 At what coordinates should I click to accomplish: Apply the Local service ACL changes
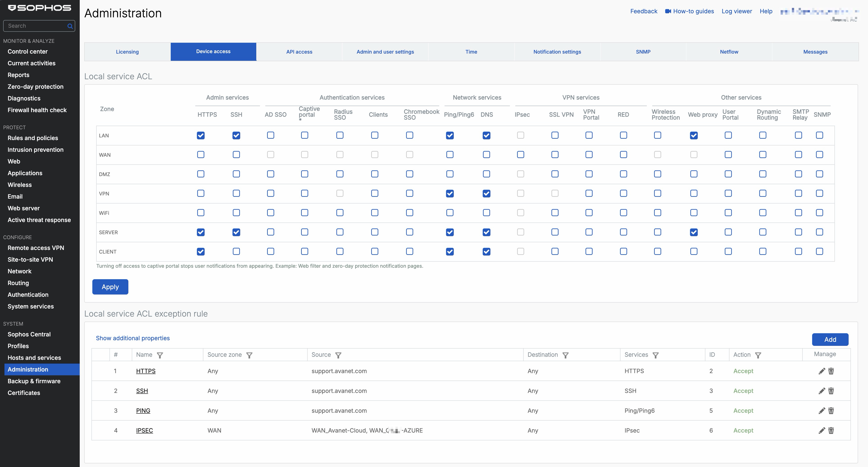pyautogui.click(x=110, y=287)
